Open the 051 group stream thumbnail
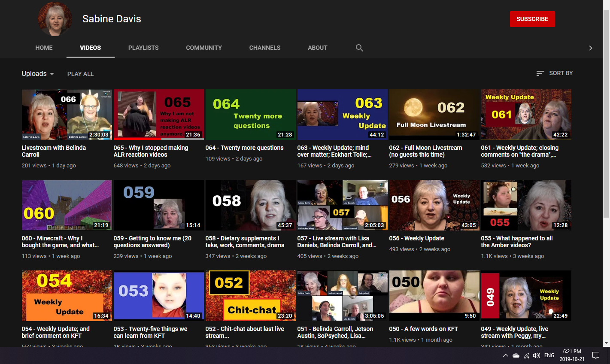This screenshot has height=364, width=610. tap(342, 296)
